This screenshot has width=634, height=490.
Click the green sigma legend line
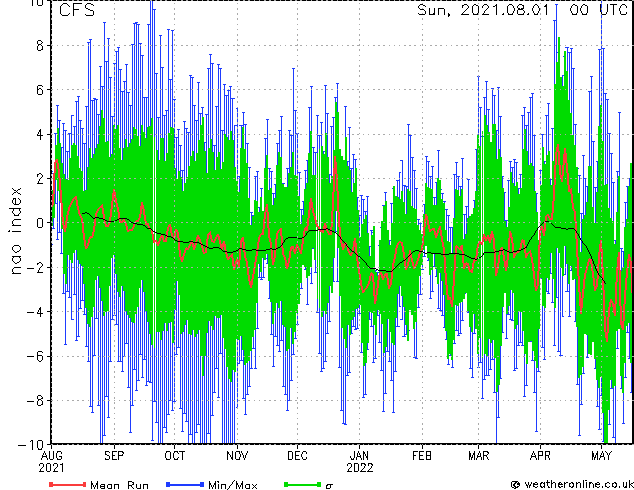[302, 484]
